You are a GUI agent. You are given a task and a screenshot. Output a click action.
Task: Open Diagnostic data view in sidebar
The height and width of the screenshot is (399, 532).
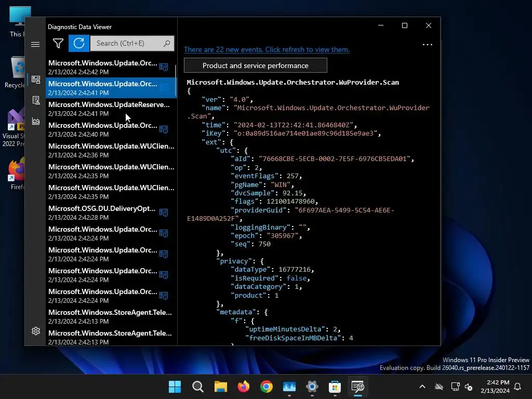click(36, 79)
